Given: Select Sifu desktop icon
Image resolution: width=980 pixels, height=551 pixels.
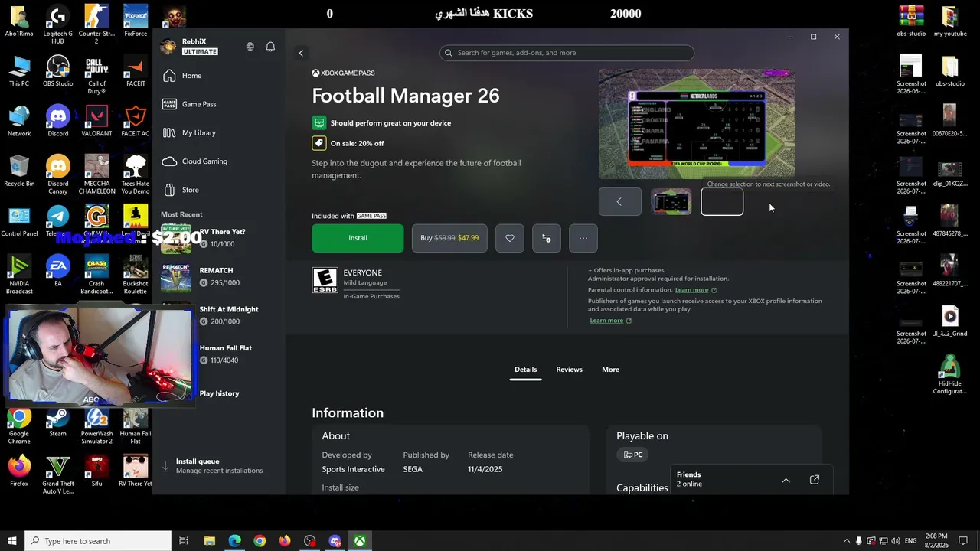Looking at the screenshot, I should click(96, 471).
